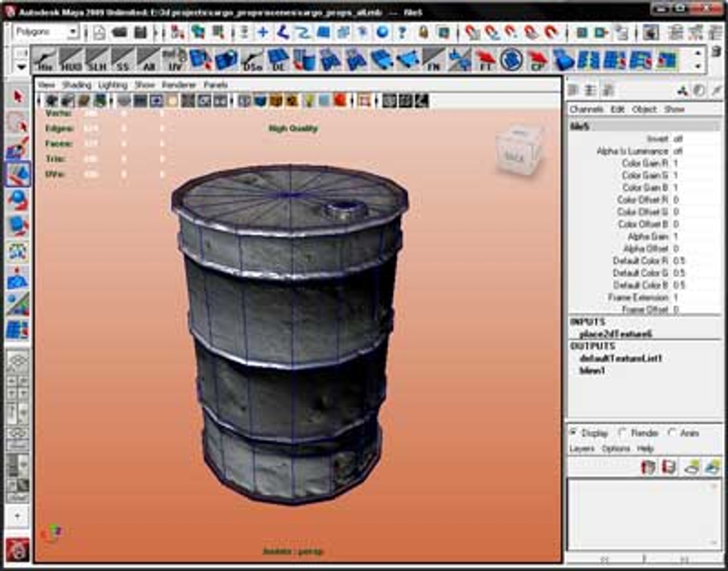728x571 pixels.
Task: Click the Color Gain R value field
Action: 697,163
